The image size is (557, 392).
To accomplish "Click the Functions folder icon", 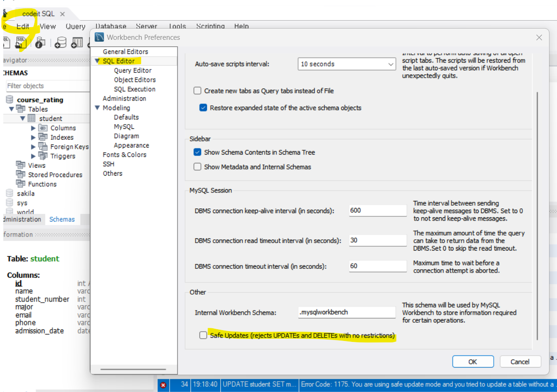I will pos(21,184).
